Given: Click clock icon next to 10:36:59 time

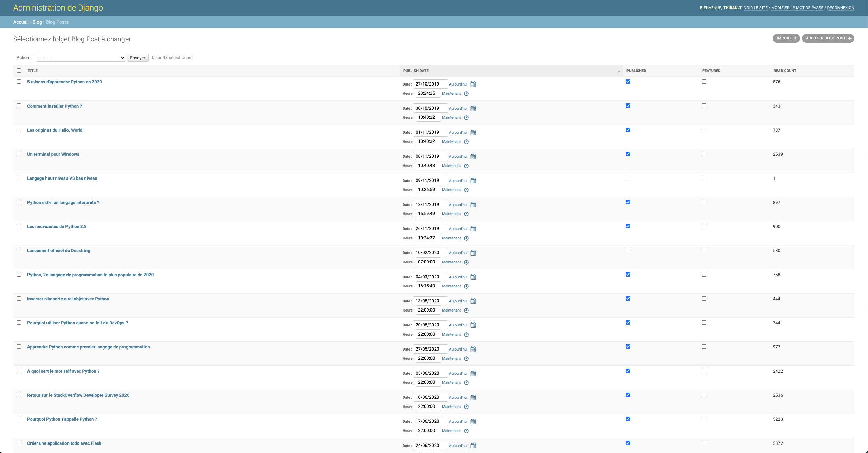Looking at the screenshot, I should 466,190.
